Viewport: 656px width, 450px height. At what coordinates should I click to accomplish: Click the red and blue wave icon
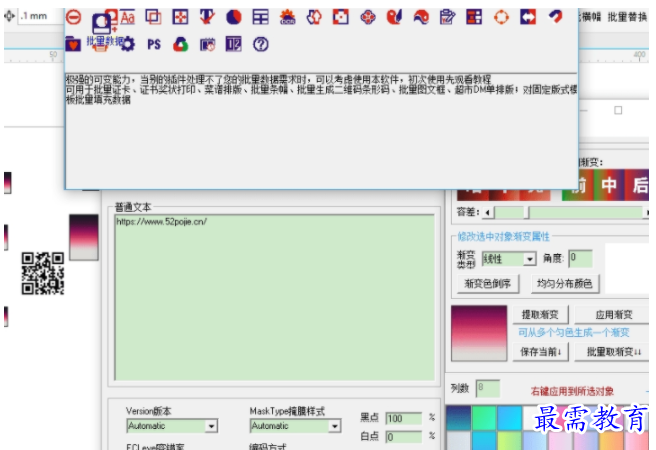(x=421, y=17)
